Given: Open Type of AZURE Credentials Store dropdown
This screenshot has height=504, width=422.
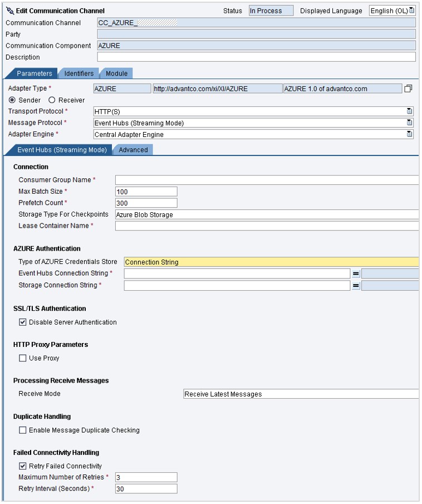Looking at the screenshot, I should 271,262.
